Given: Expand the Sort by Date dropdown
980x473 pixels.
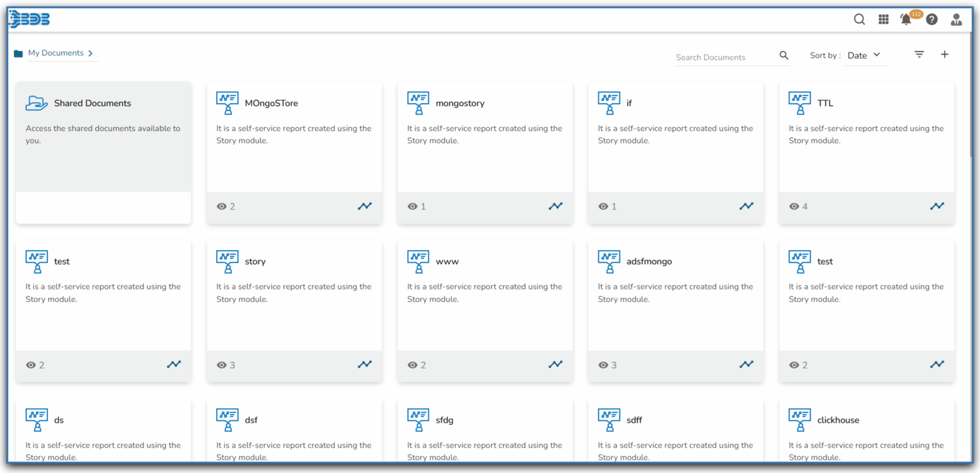Looking at the screenshot, I should (x=864, y=55).
